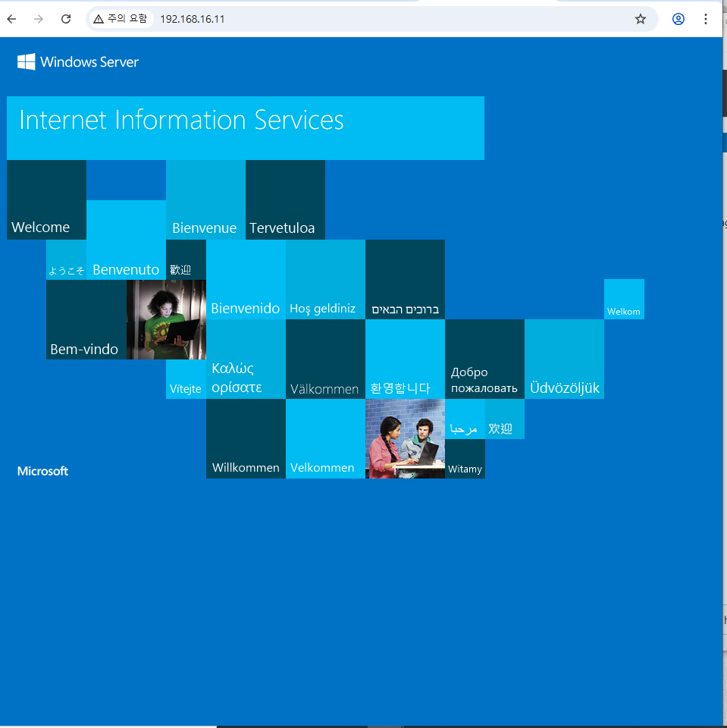Click the ようこそ tile
Screen dimensions: 727x728
(x=67, y=259)
